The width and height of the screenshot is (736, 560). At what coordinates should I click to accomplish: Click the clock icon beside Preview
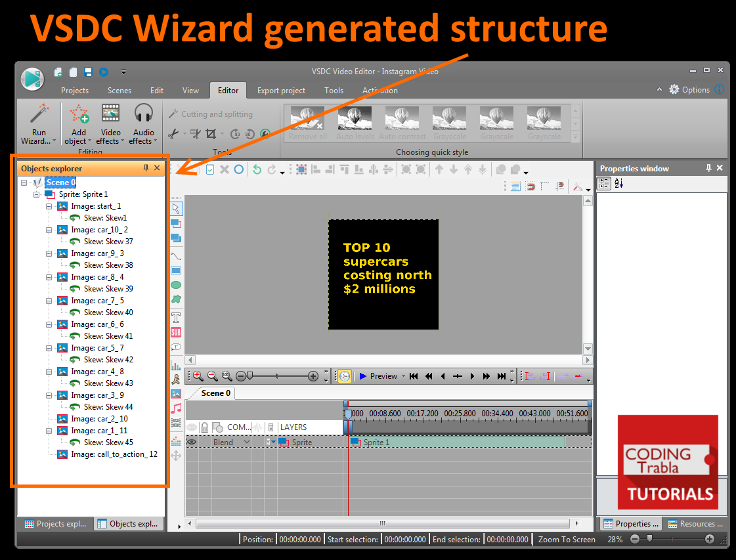pos(345,376)
